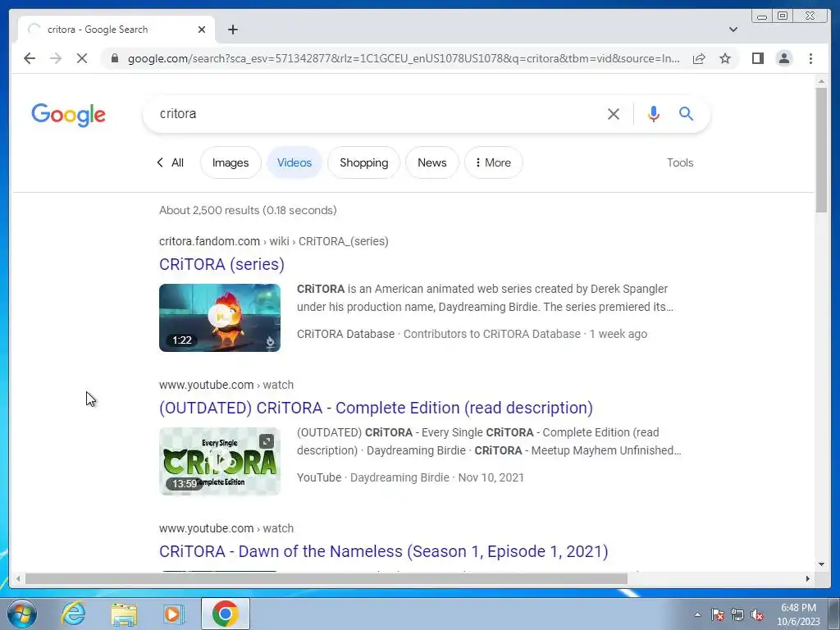The height and width of the screenshot is (630, 840).
Task: Open Windows Explorer from taskbar
Action: pyautogui.click(x=124, y=614)
